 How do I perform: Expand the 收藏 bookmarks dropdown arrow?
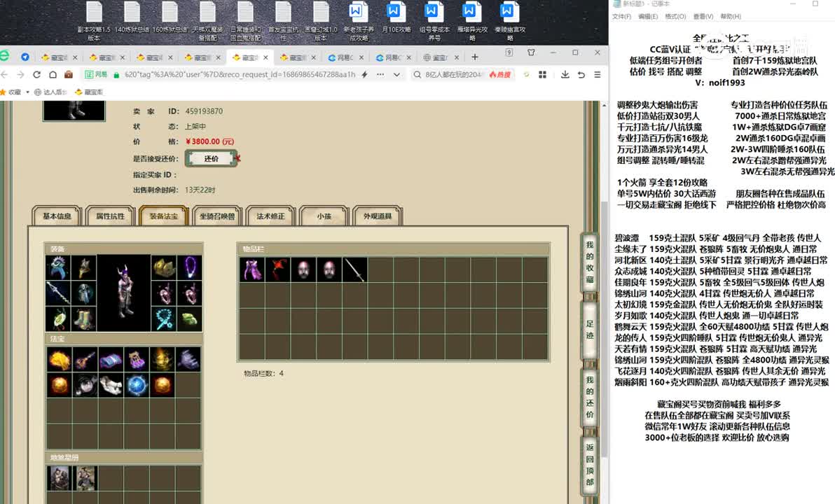[28, 92]
